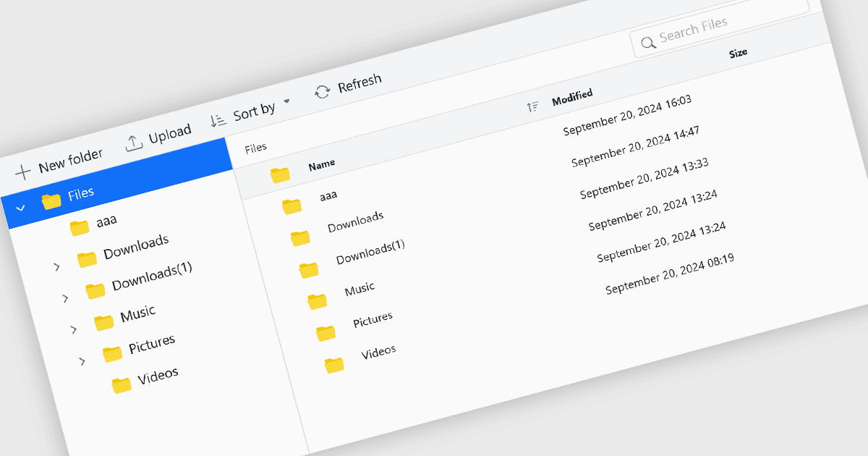868x456 pixels.
Task: Select Downloads(1) in the folder tree
Action: pos(153,276)
